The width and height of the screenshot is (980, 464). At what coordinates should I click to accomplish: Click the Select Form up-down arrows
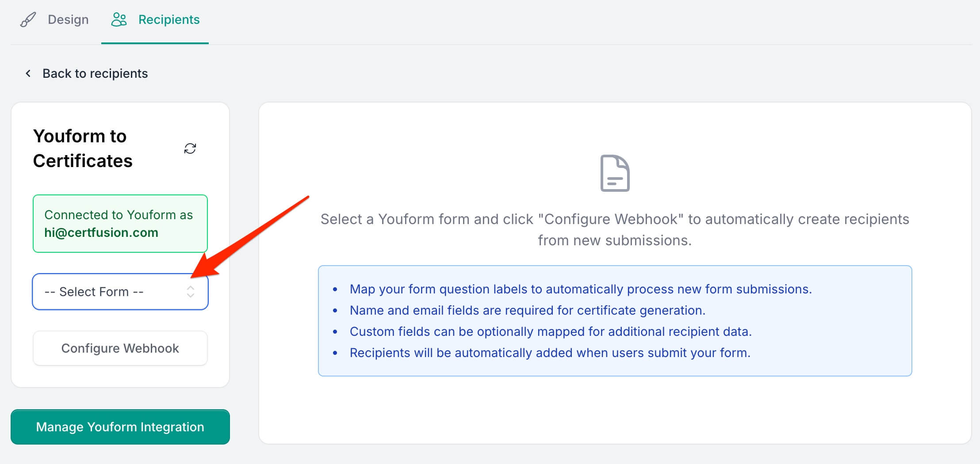point(191,292)
